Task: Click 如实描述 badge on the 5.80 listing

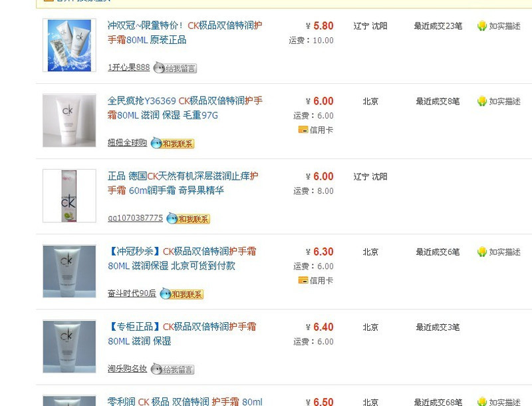Action: point(499,26)
